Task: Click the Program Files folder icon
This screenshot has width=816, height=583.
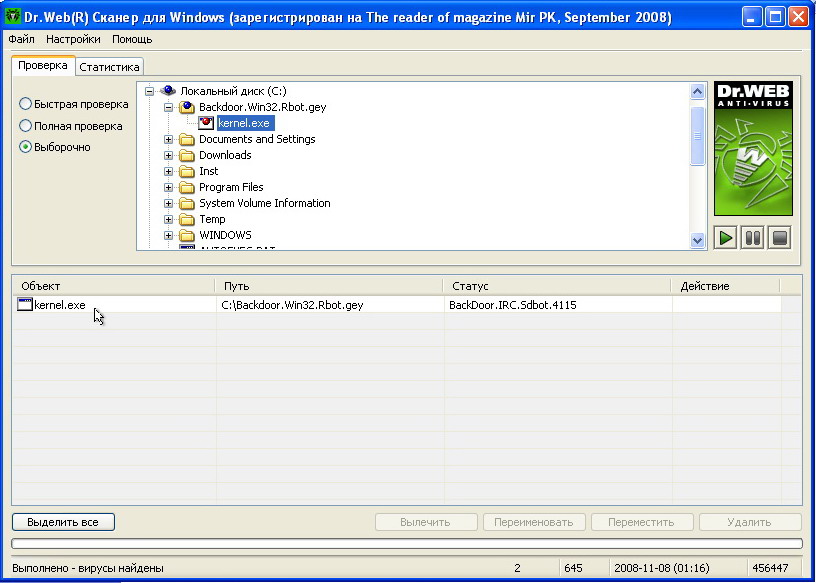Action: (186, 187)
